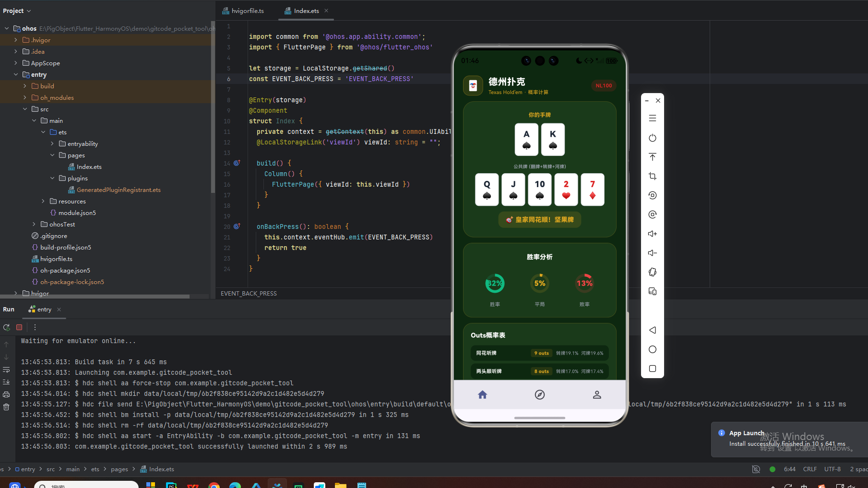The height and width of the screenshot is (488, 868).
Task: Rotate emulator screen counterclockwise
Action: click(653, 195)
